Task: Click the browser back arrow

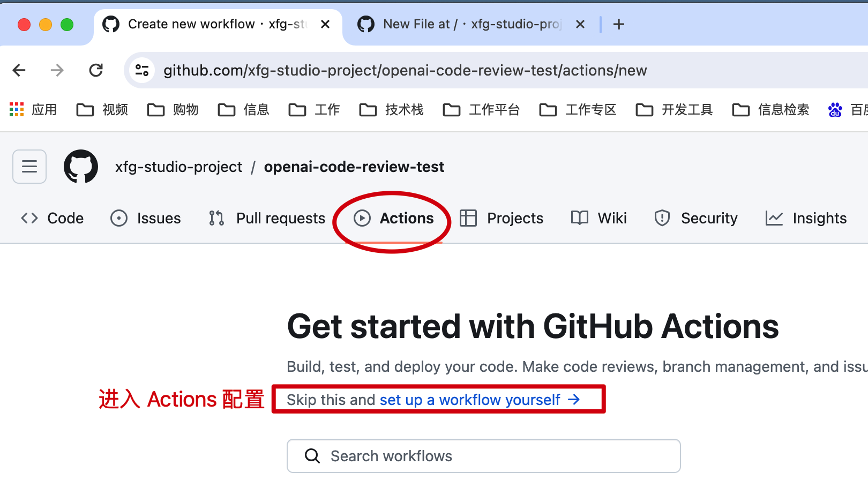Action: (x=19, y=70)
